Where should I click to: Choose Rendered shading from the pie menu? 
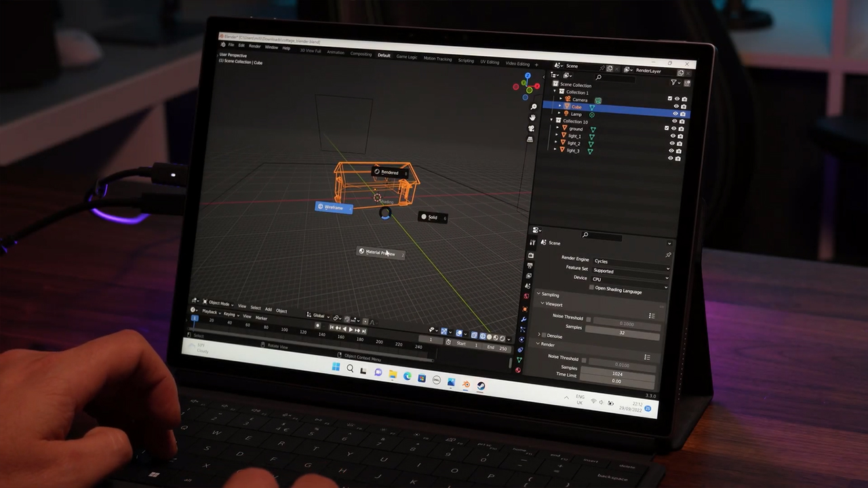click(x=390, y=172)
